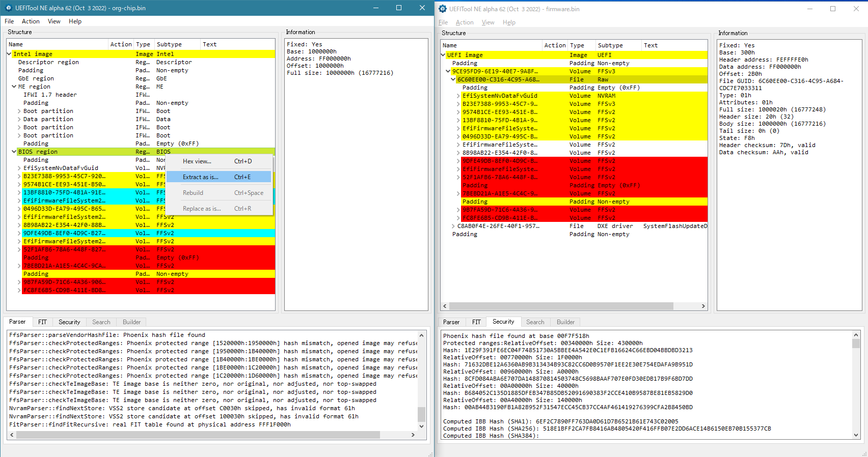Screen dimensions: 868x457
Task: Expand the first Boot partition node
Action: 19,111
